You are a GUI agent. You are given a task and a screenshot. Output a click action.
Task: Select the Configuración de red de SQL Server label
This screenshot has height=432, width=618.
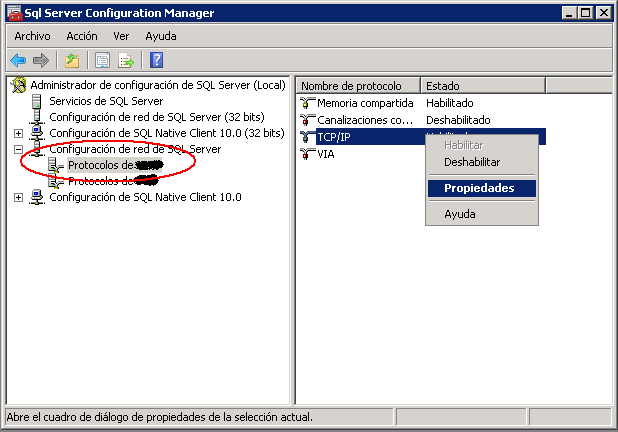click(x=135, y=149)
